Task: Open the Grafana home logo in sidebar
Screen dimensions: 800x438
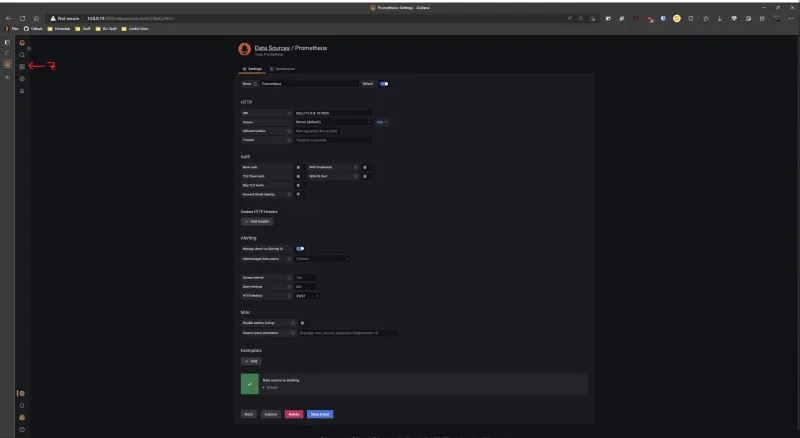Action: coord(22,42)
